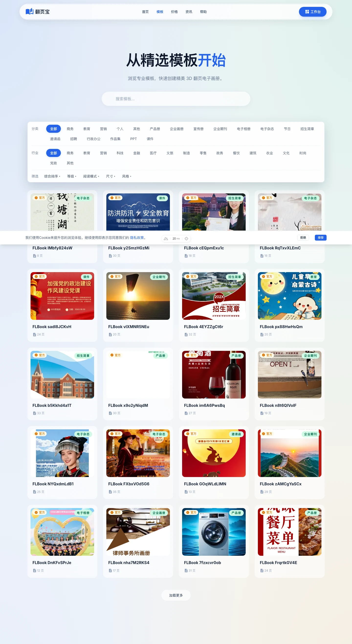
Task: Open the 模板 navigation item
Action: coord(160,12)
